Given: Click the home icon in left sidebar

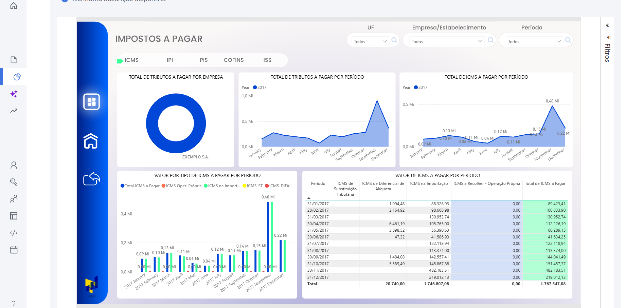Looking at the screenshot, I should click(x=14, y=6).
